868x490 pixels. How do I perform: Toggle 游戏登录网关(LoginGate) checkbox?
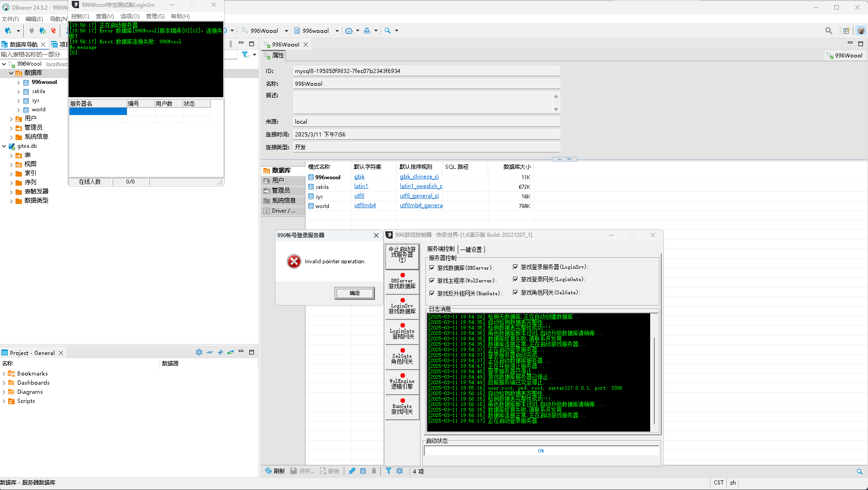(x=516, y=279)
